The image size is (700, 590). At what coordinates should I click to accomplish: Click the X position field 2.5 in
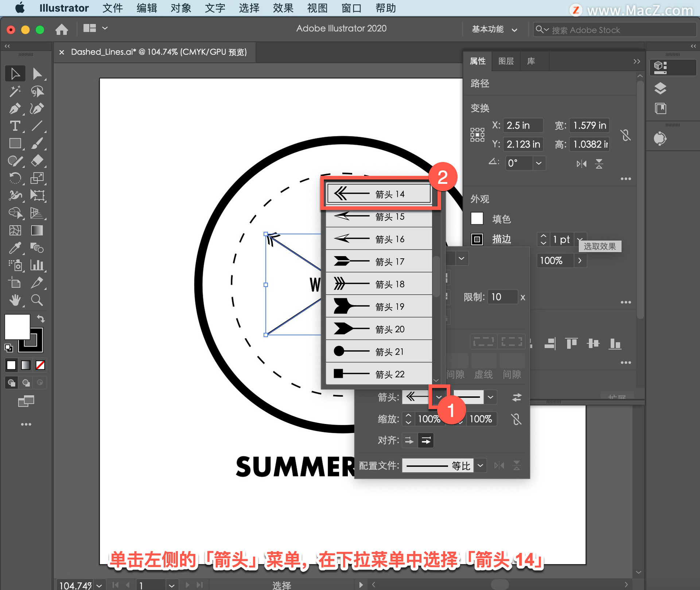tap(523, 126)
